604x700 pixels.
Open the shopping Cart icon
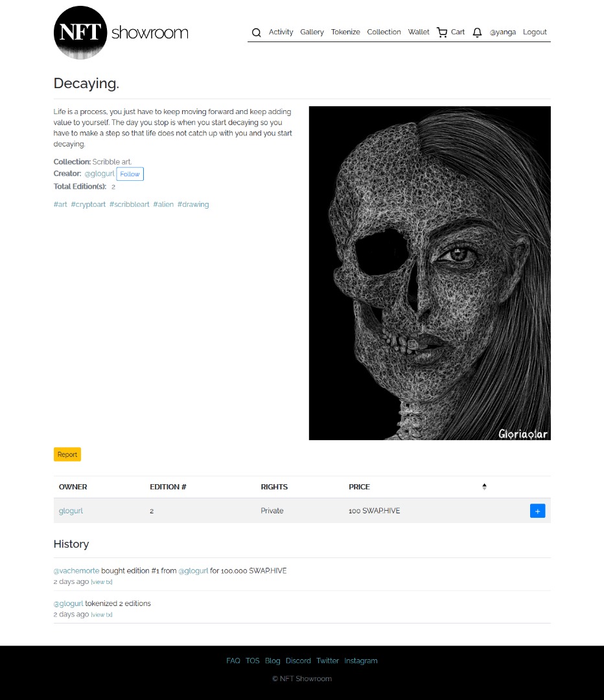(x=442, y=32)
